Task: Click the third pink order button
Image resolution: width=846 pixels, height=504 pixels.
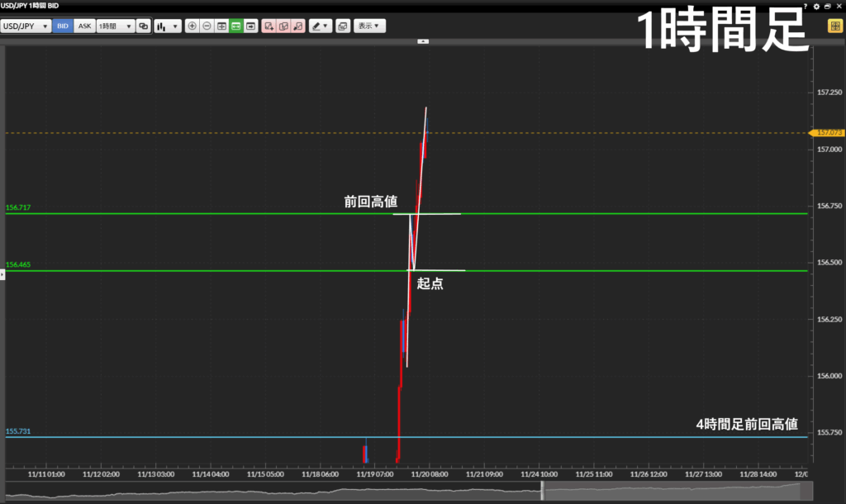Action: 297,26
